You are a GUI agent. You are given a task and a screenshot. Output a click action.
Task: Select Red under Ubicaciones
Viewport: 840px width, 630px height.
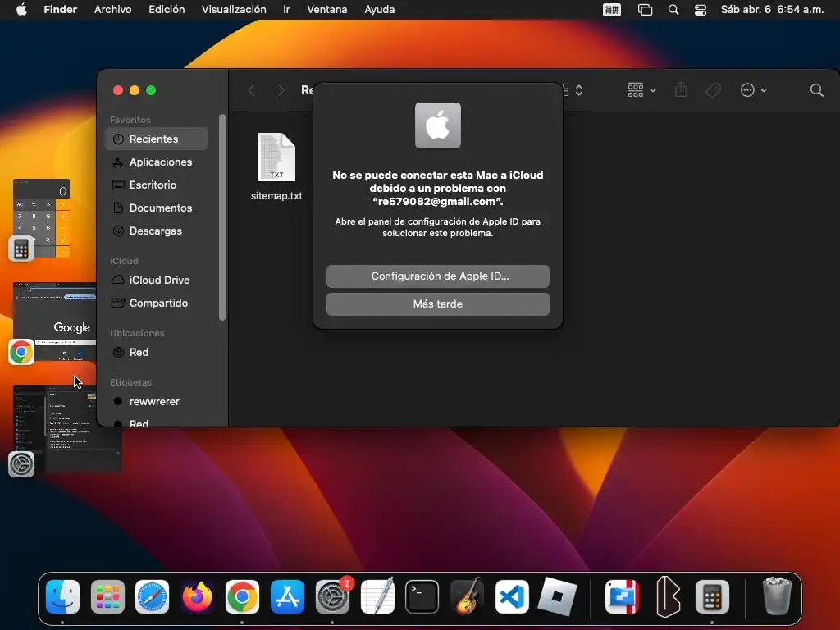click(156, 353)
